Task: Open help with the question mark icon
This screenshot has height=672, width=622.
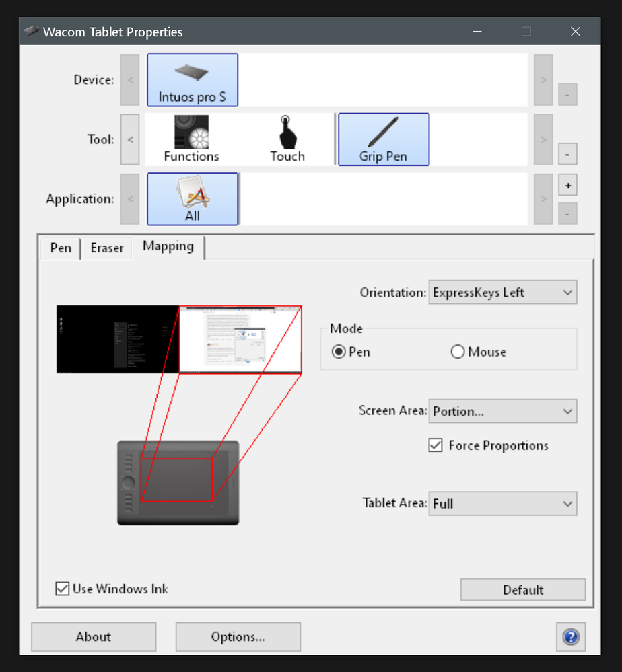Action: (571, 637)
